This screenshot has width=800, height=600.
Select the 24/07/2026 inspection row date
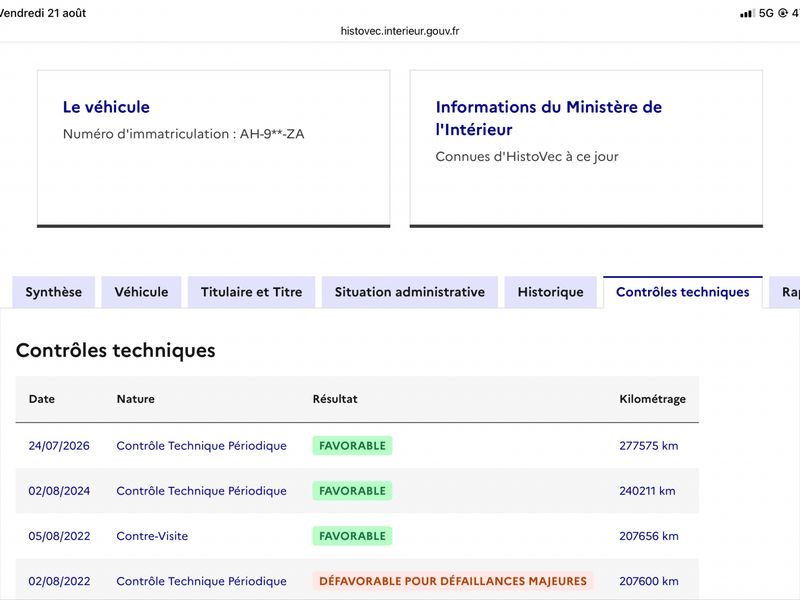[x=59, y=445]
